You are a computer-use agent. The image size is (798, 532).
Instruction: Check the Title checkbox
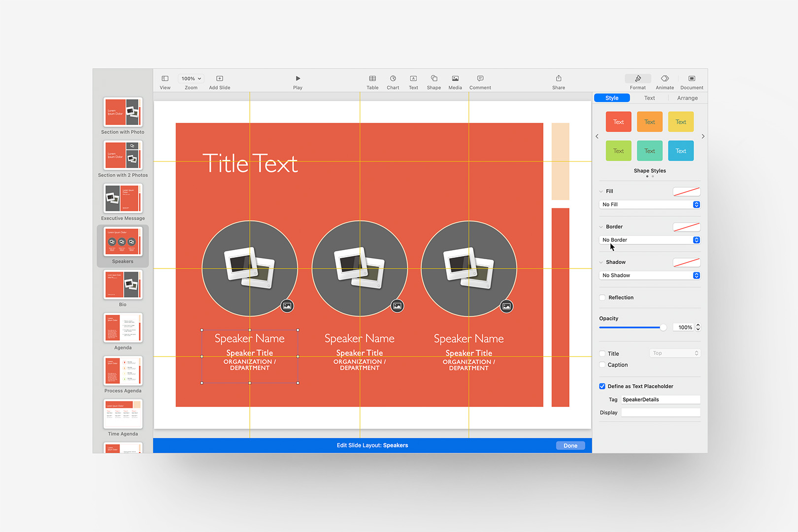(x=602, y=353)
